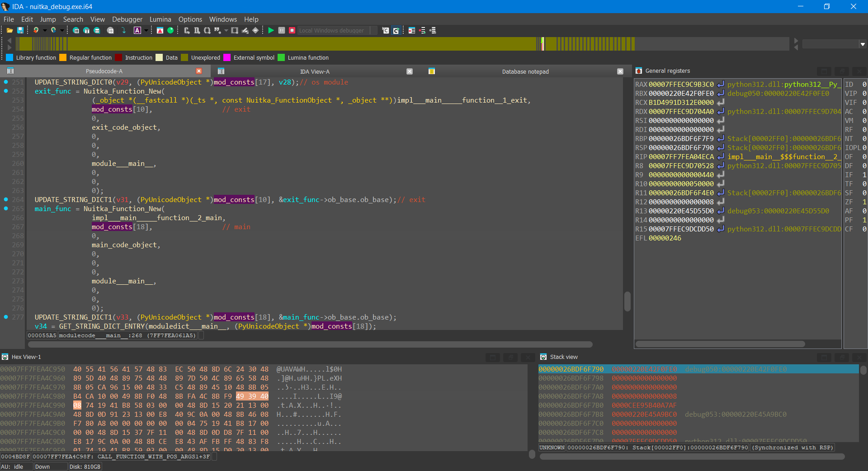Open the jump-back history dropdown arrow
Viewport: 868px width, 471px height.
coord(44,30)
